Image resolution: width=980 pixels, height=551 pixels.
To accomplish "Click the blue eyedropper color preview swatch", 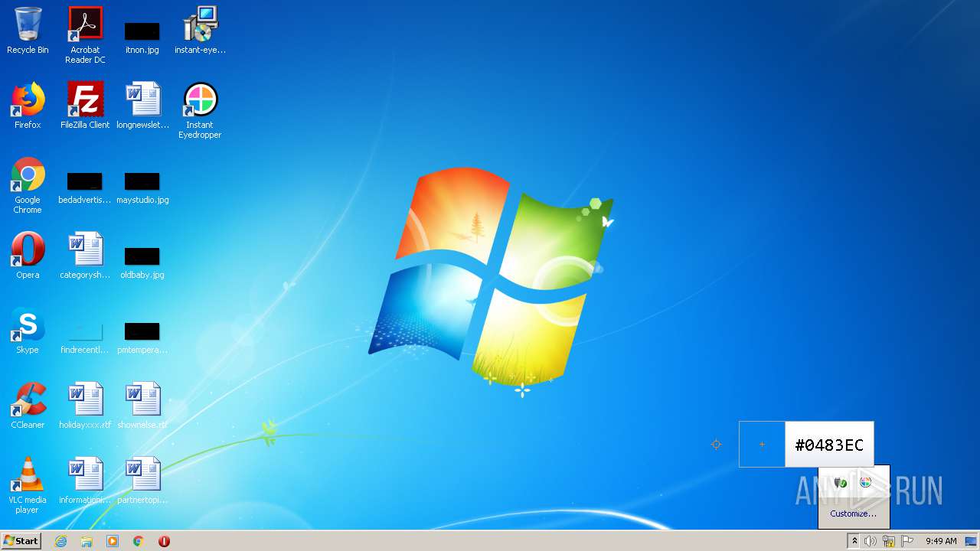I will 762,444.
